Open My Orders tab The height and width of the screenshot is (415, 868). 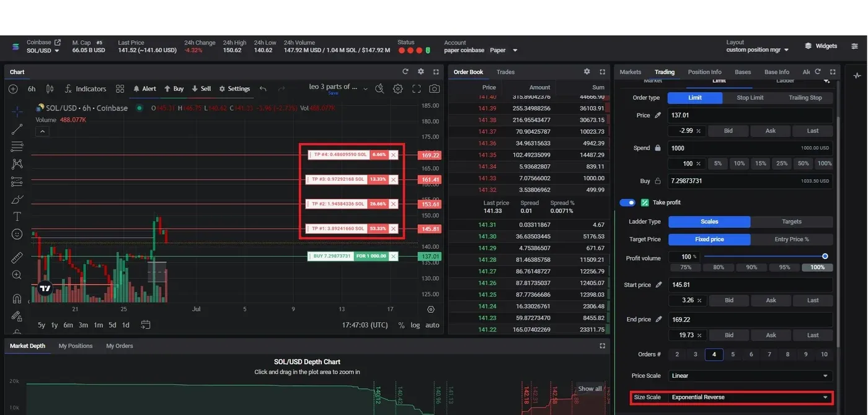coord(120,346)
